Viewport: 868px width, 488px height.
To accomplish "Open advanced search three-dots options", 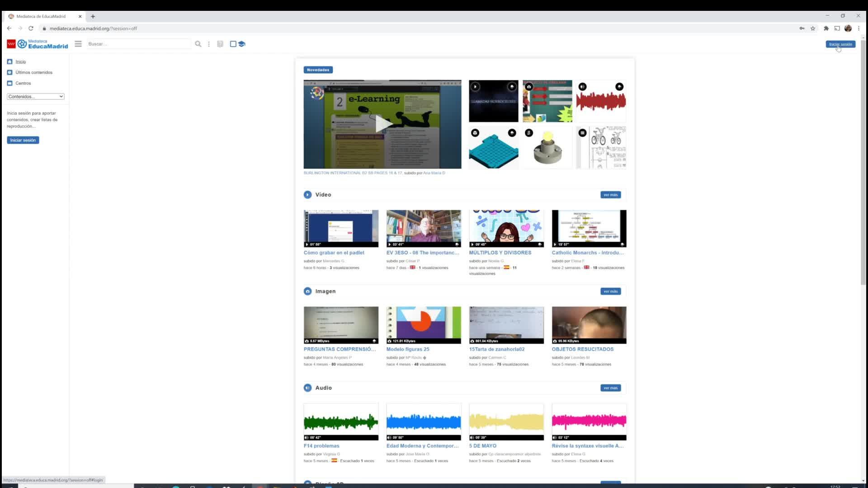I will point(209,44).
